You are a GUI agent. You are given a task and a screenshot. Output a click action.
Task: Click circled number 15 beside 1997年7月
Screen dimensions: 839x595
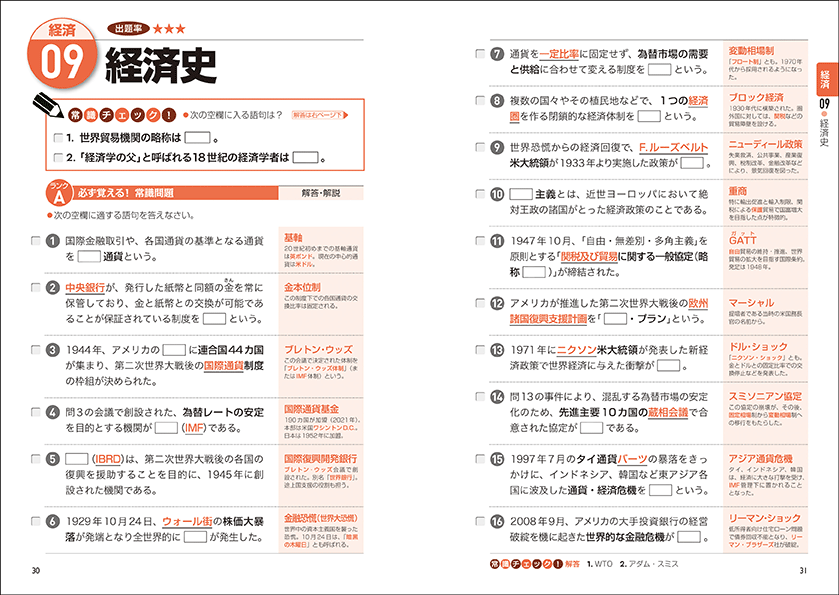(497, 459)
